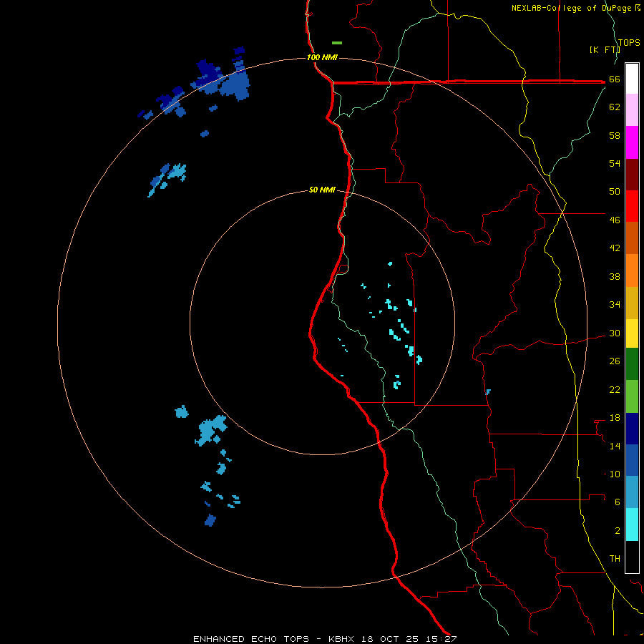Click the '34' legend value
This screenshot has height=644, width=644.
click(x=615, y=305)
